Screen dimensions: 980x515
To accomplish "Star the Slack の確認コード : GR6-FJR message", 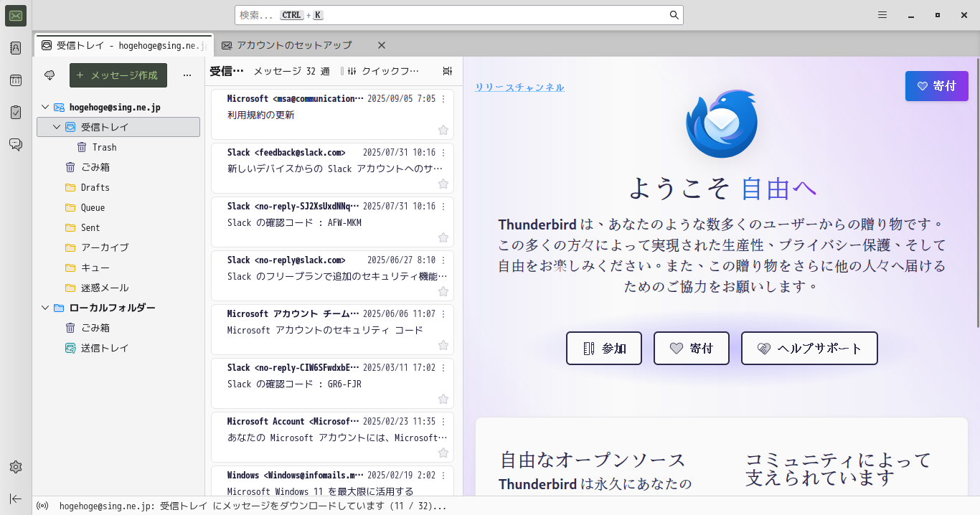I will click(x=443, y=399).
